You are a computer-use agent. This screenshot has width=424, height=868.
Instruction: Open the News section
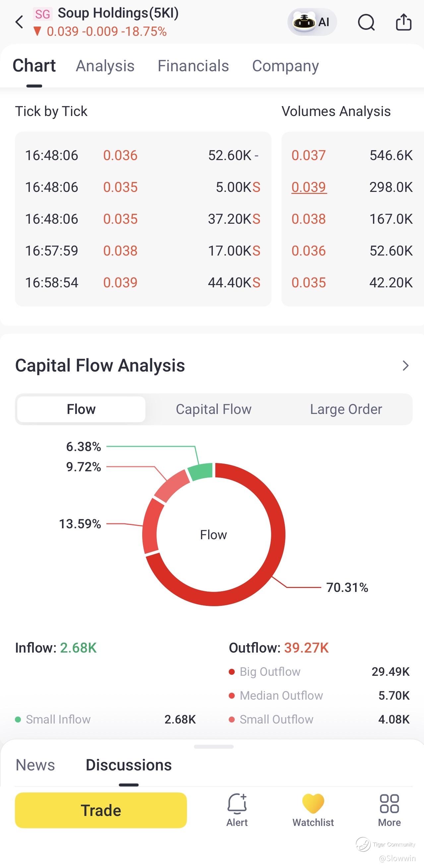coord(35,765)
